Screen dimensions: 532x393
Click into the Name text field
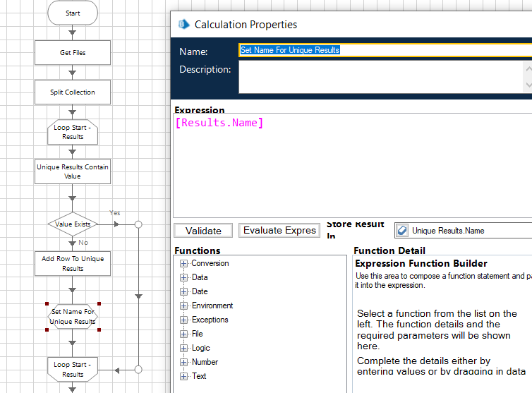[x=385, y=50]
